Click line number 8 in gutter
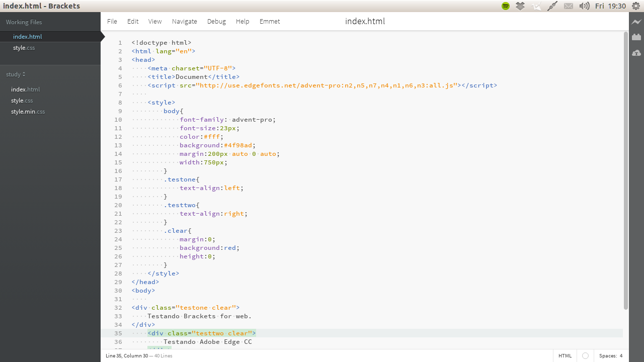Viewport: 644px width, 362px height. click(x=120, y=103)
